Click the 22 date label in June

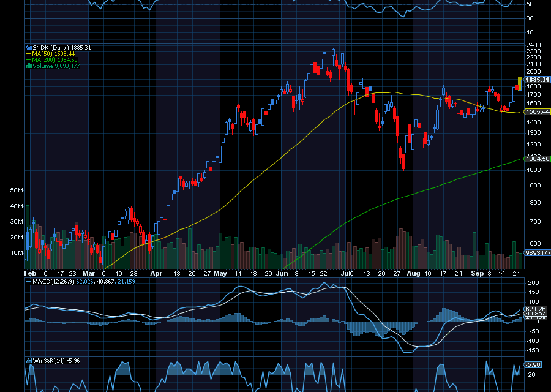324,273
